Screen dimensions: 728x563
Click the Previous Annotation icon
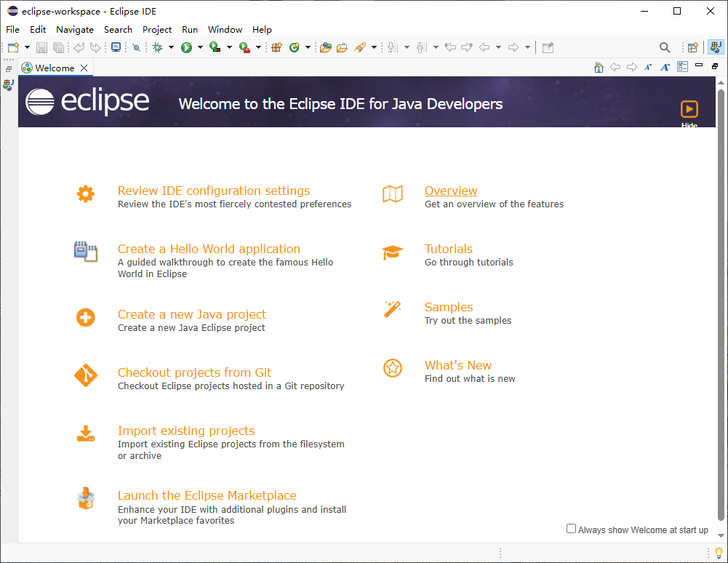422,47
